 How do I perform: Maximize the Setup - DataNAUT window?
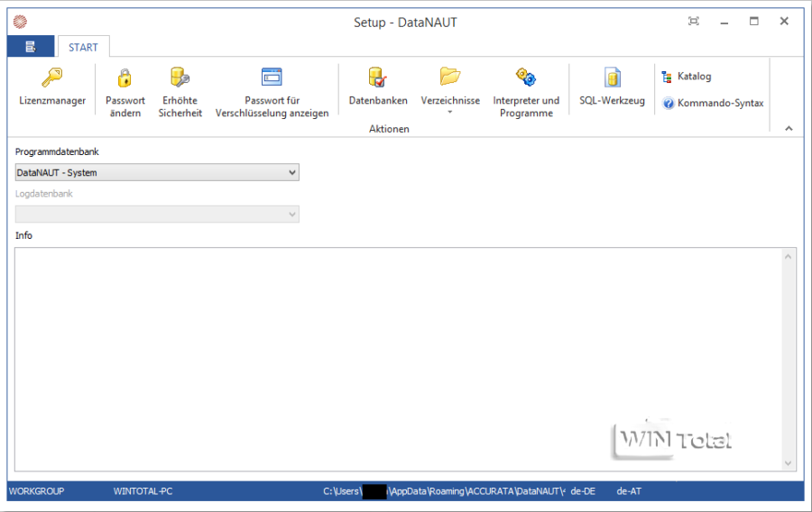tap(754, 22)
